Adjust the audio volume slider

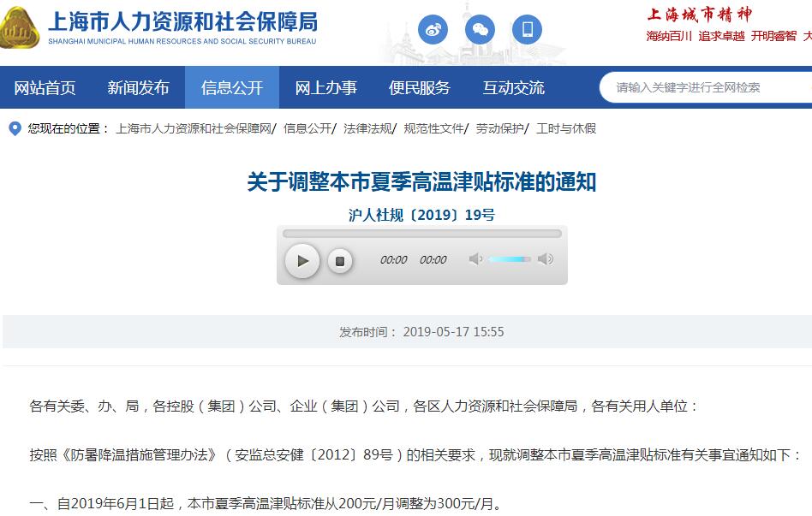[510, 259]
